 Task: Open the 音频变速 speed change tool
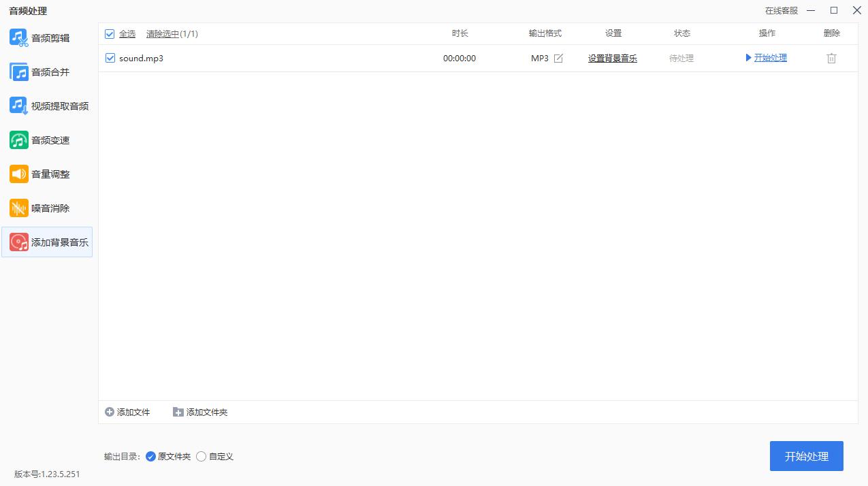48,140
